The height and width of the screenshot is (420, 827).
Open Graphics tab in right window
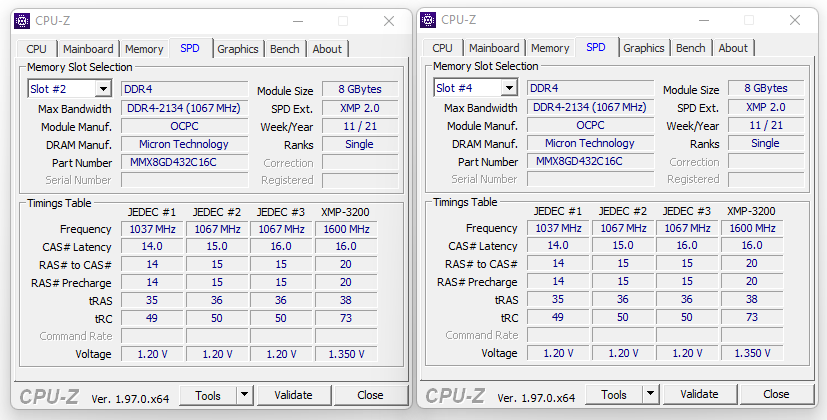(x=644, y=48)
